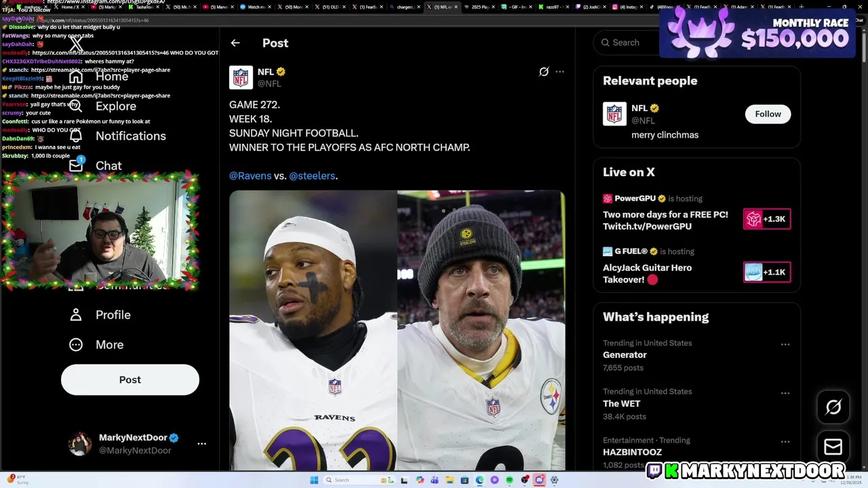
Task: Click the PowerGPU +1.3K listeners badge
Action: (767, 219)
